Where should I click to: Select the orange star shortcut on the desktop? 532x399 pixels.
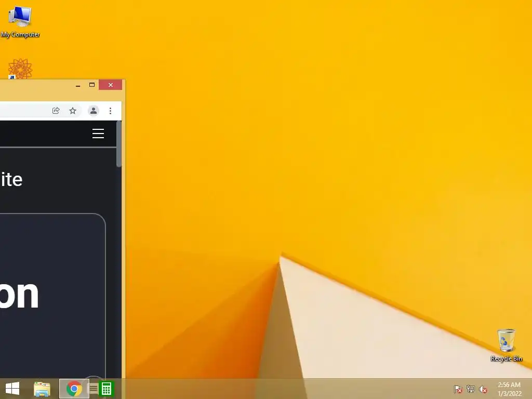(x=20, y=69)
